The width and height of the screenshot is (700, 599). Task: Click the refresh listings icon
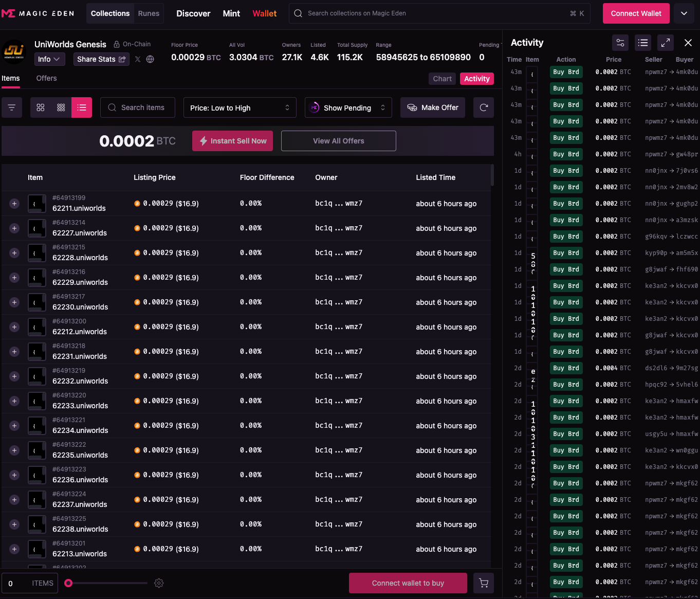coord(483,107)
